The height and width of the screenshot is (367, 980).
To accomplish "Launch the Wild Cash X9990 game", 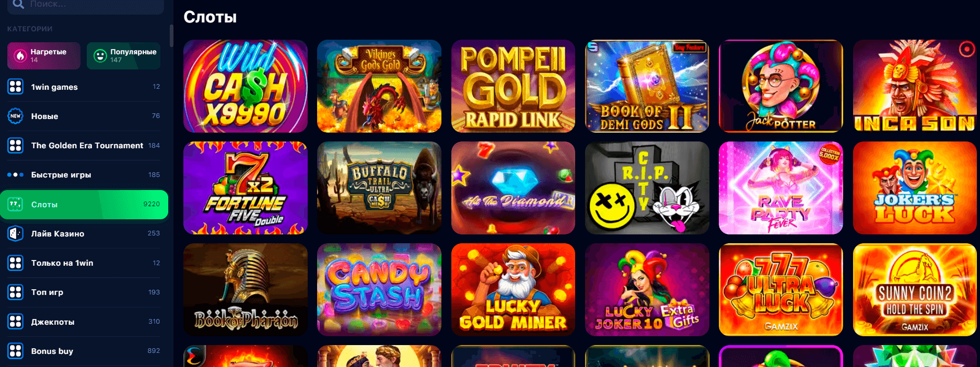I will pyautogui.click(x=246, y=86).
